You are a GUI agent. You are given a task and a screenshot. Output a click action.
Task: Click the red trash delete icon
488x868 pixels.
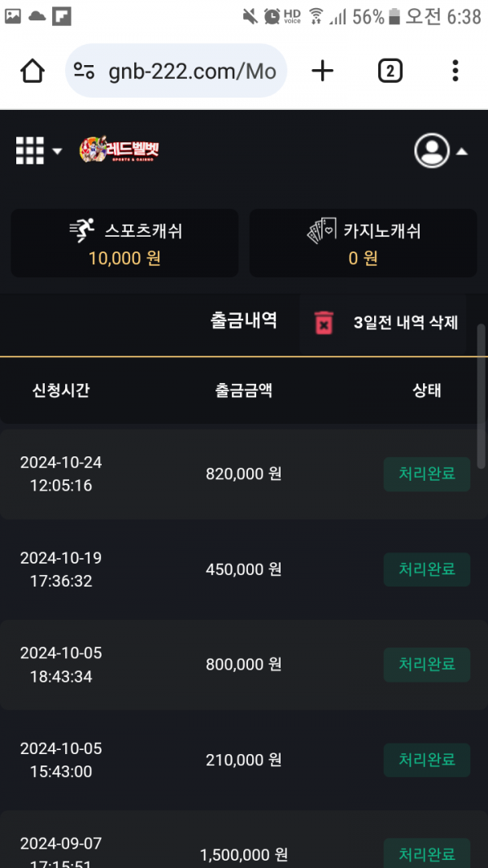(324, 322)
